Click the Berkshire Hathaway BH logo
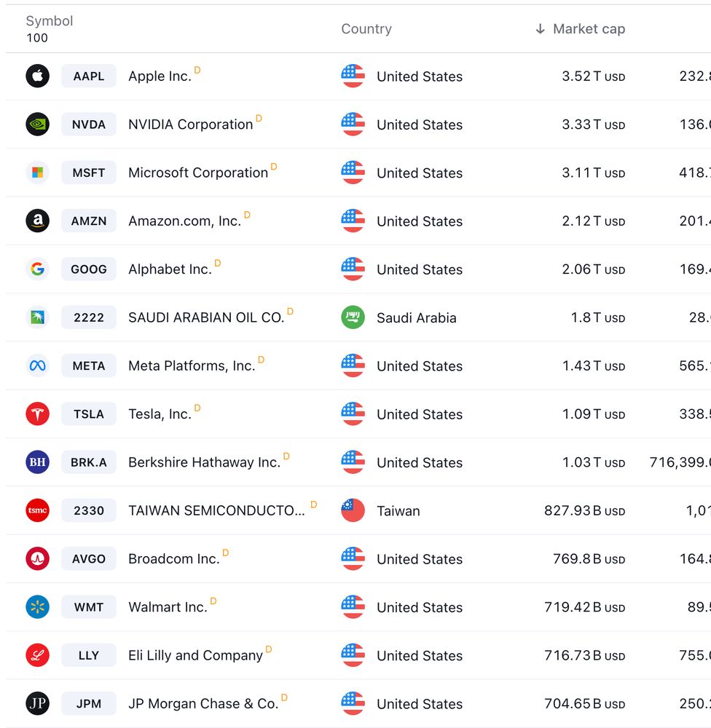Screen dimensions: 711x728 [x=37, y=462]
